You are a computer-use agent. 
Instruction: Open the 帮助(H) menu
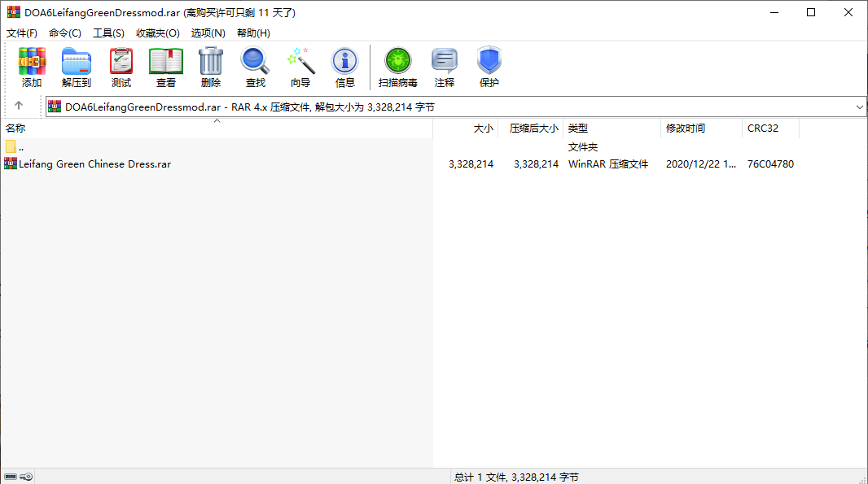tap(253, 33)
